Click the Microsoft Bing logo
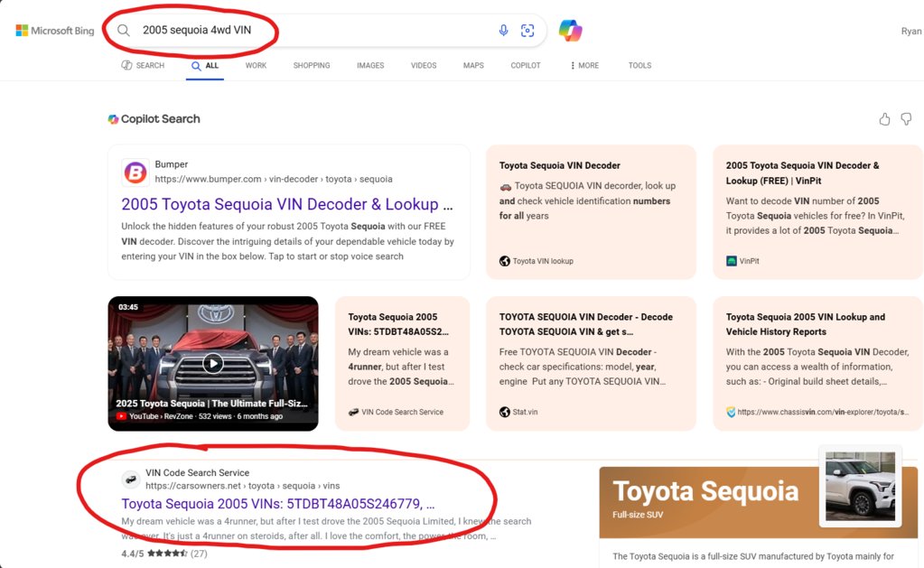This screenshot has height=568, width=924. tap(55, 30)
